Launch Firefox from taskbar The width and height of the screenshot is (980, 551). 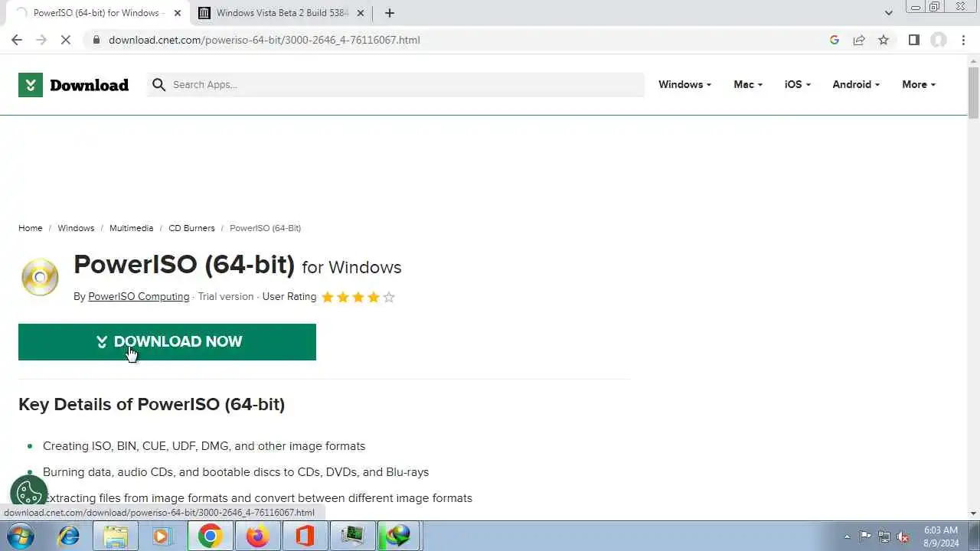click(257, 536)
